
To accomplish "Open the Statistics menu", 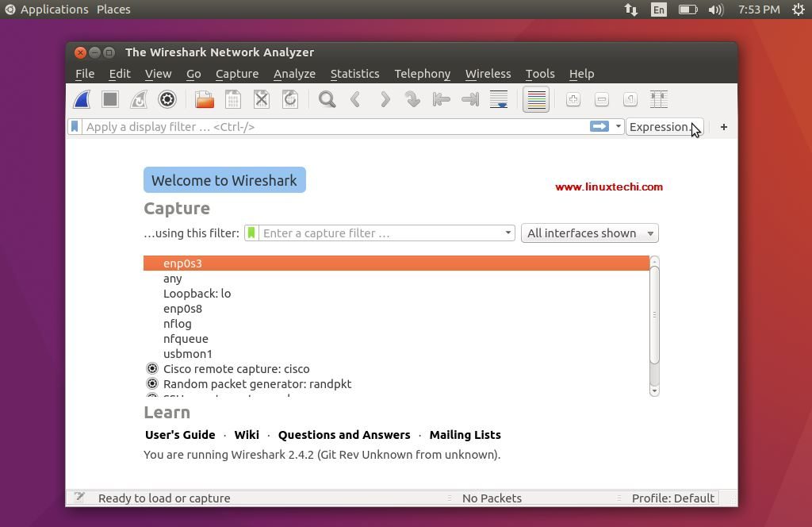I will [x=354, y=73].
